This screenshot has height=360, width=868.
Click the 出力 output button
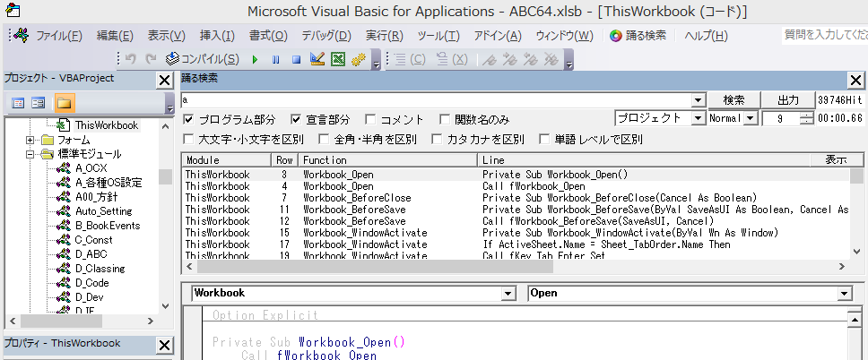787,100
